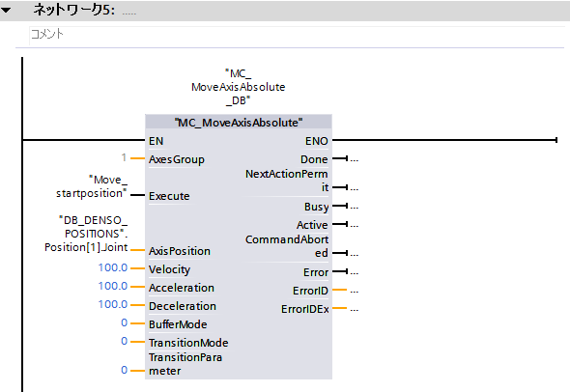Image resolution: width=570 pixels, height=392 pixels.
Task: Click the Acceleration value 100.0
Action: [x=113, y=287]
